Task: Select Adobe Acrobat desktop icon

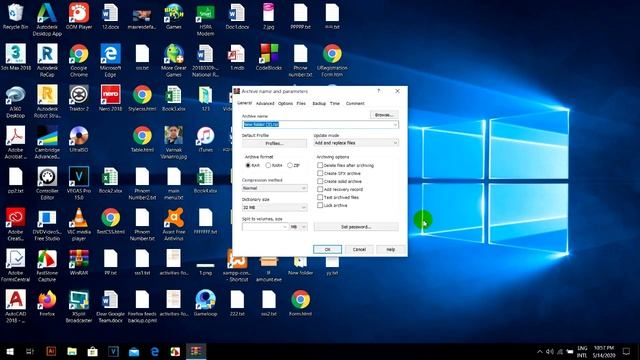Action: click(16, 142)
